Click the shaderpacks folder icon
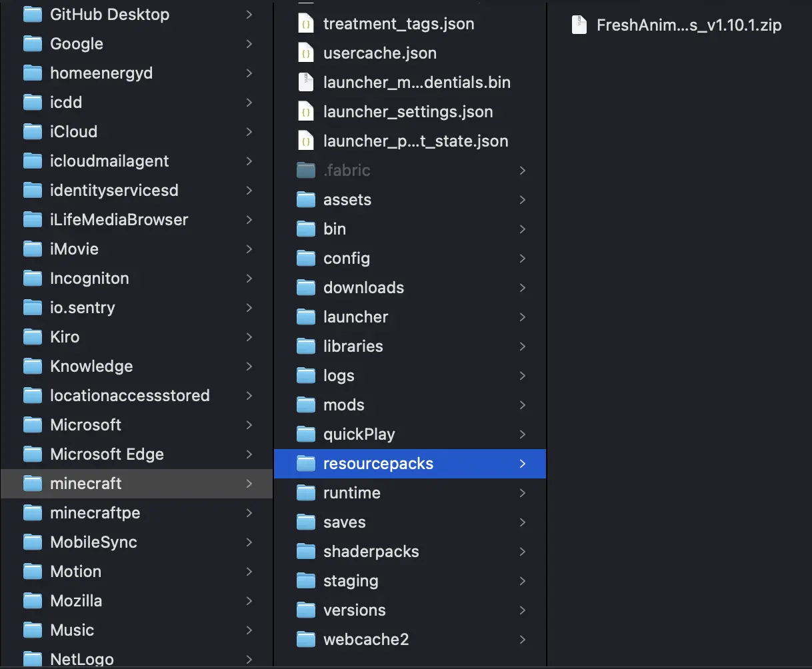Viewport: 812px width, 669px height. (x=306, y=551)
